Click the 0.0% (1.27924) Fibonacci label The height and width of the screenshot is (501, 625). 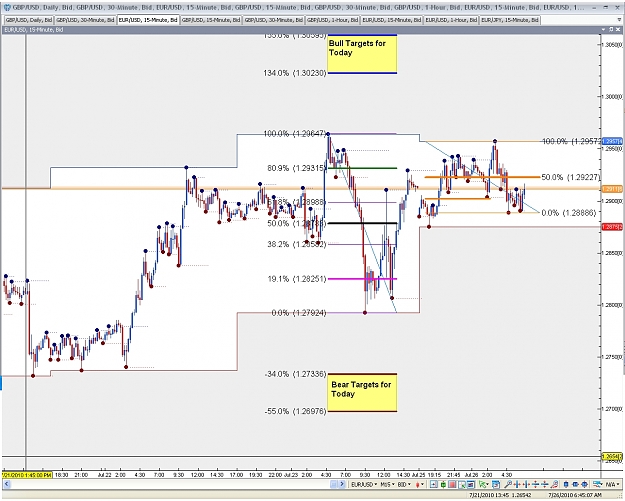(299, 313)
